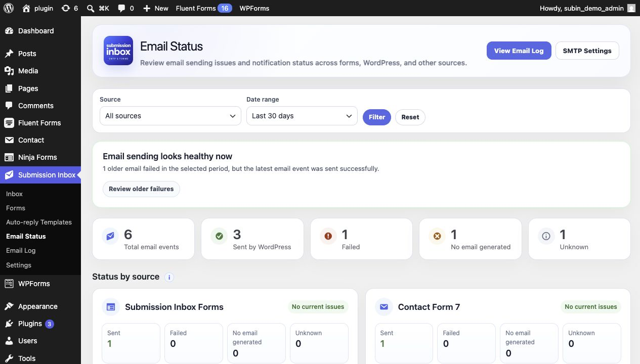Click the Submission Inbox logo thumbnail
This screenshot has height=364, width=640.
118,51
